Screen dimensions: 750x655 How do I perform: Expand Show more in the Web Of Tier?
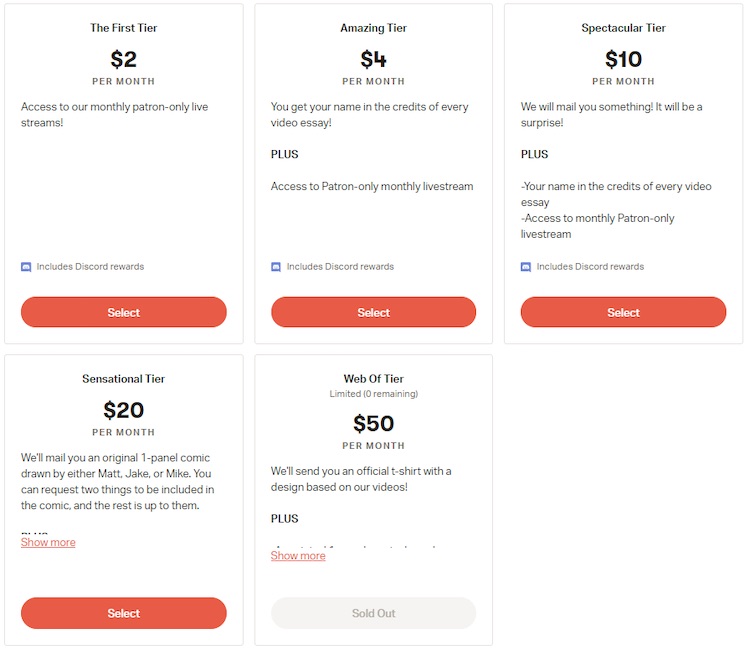[x=298, y=556]
